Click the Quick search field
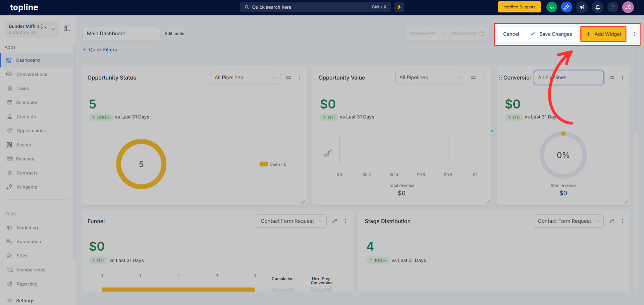Screen dimensions: 644x305 (316, 7)
